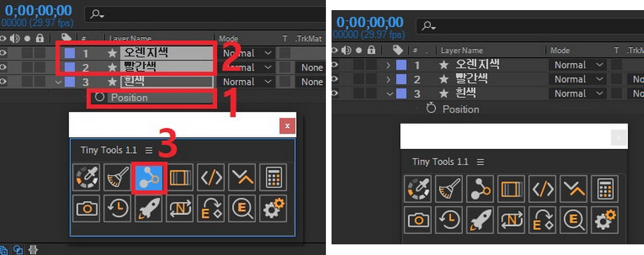Screen dimensions: 644x255
Task: Click the highlighted blue link-nodes icon in left Tiny Tools panel
Action: click(x=149, y=178)
